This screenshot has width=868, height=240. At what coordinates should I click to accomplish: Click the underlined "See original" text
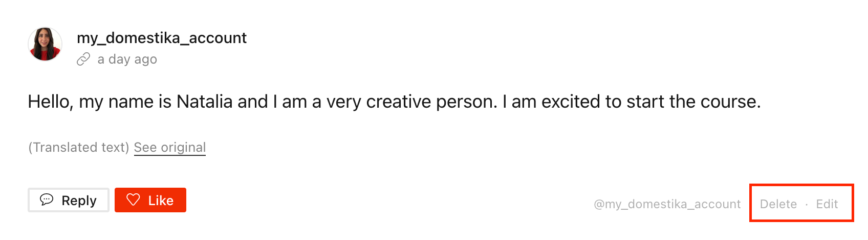(x=170, y=148)
